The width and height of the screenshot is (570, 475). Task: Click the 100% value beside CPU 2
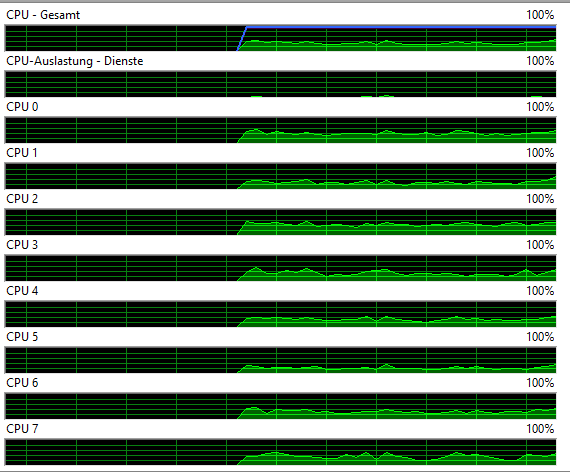point(540,199)
